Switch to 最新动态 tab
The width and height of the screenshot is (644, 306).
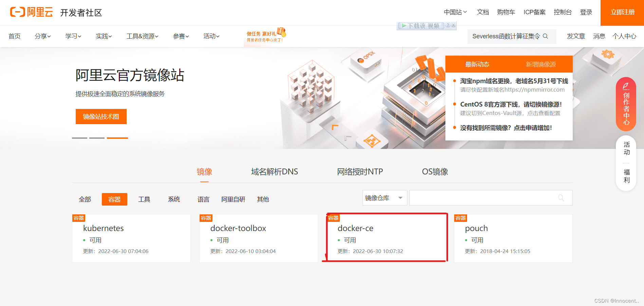[477, 64]
